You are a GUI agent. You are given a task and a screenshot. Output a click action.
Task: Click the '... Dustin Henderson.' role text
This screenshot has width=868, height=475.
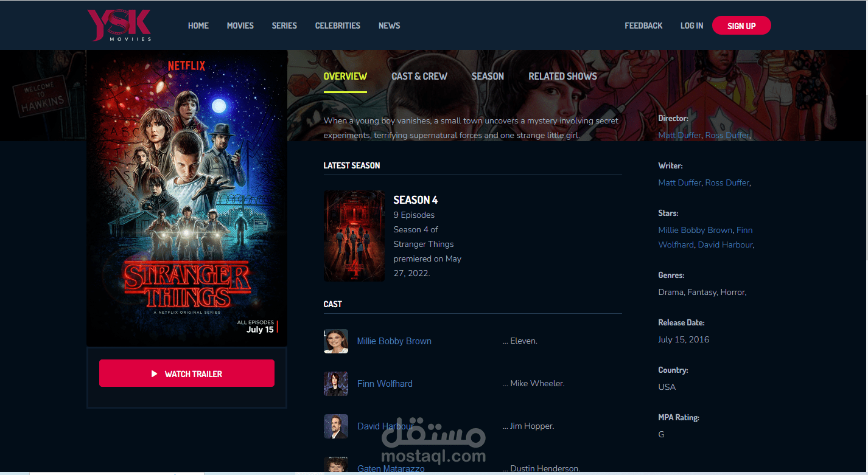tap(541, 469)
